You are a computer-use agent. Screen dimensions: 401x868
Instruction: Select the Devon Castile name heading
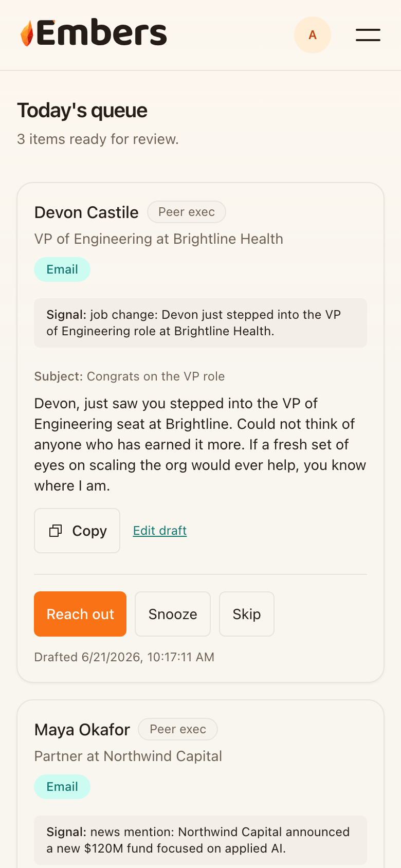(x=86, y=212)
